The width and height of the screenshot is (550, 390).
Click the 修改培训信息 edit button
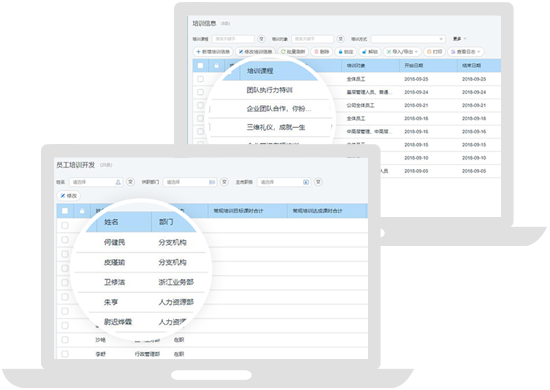click(x=255, y=52)
